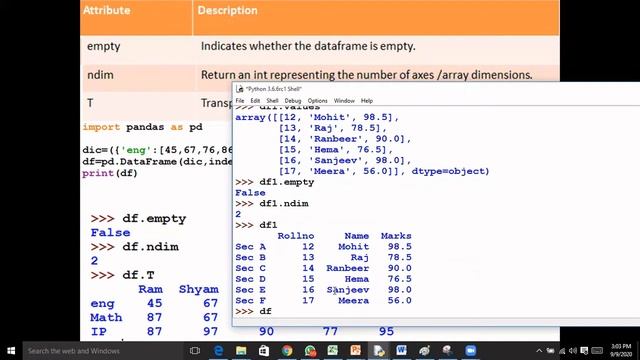The width and height of the screenshot is (640, 360).
Task: Click 'Ranbeer' in the Sec C row
Action: 347,269
